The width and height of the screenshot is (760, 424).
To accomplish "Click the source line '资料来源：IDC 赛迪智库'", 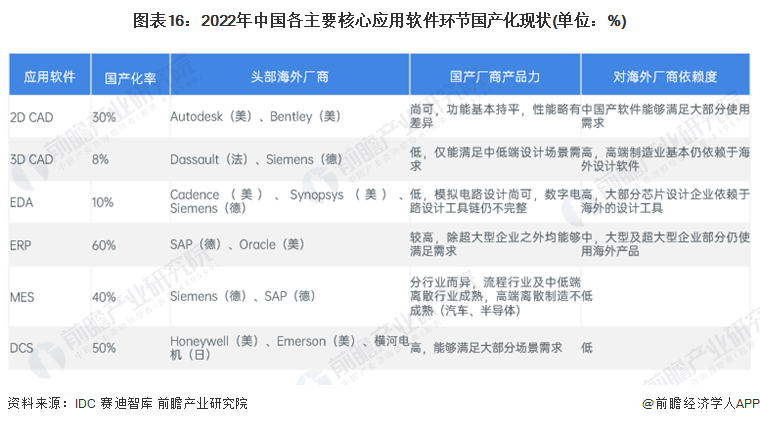I will pos(127,403).
